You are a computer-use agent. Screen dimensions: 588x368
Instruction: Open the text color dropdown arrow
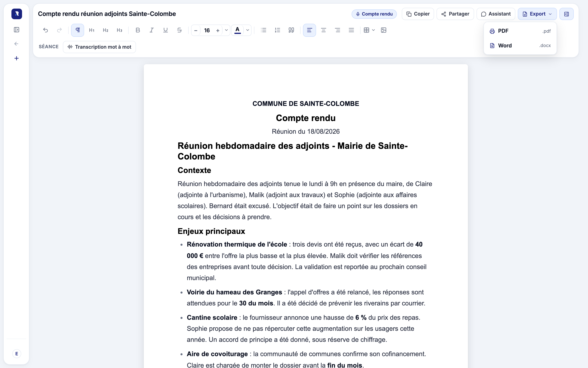(248, 30)
